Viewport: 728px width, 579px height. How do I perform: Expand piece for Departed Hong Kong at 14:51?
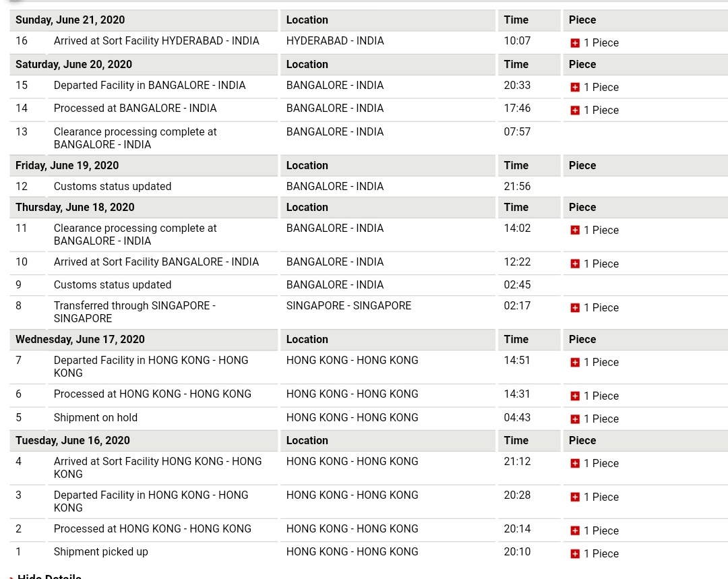(575, 363)
